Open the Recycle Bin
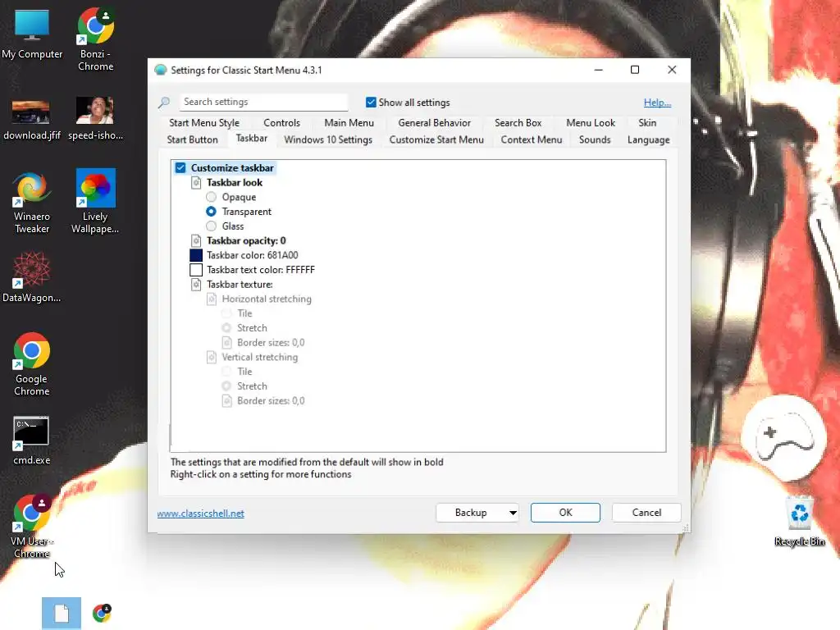The width and height of the screenshot is (840, 630). 799,521
